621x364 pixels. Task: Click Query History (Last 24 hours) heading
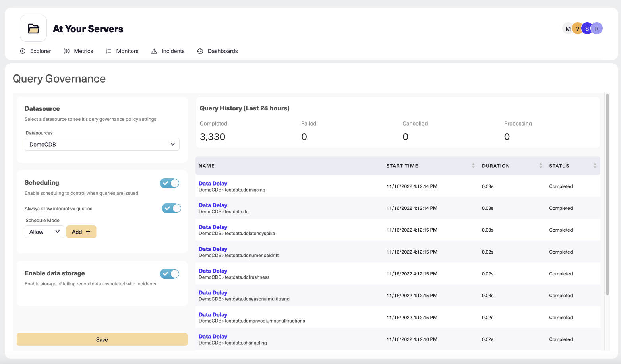tap(245, 108)
